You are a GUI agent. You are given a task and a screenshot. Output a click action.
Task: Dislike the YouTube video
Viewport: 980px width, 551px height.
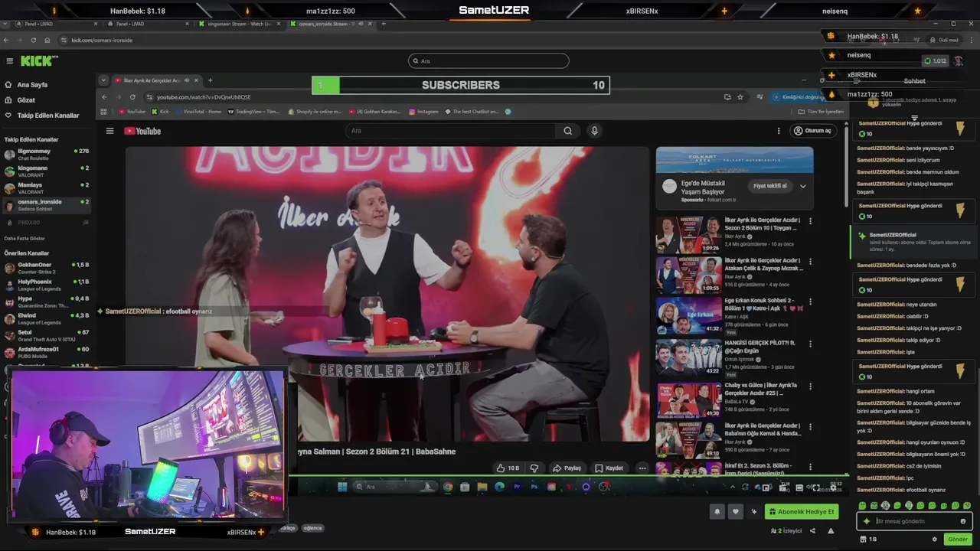click(x=534, y=468)
